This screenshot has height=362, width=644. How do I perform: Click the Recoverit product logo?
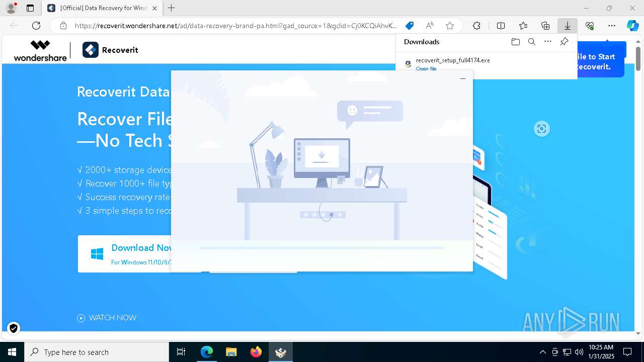tap(110, 50)
